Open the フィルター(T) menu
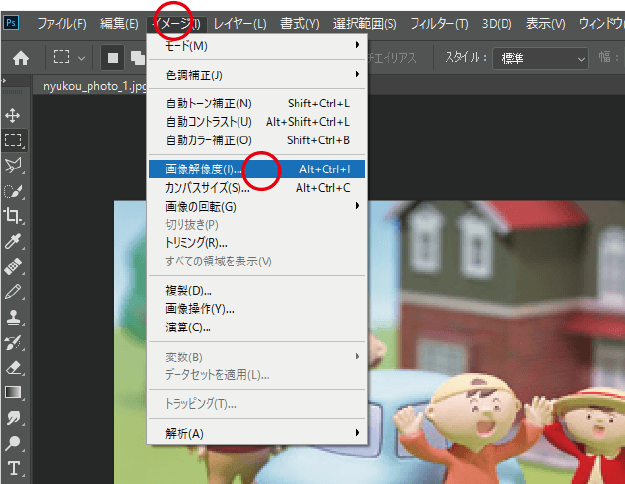Screen dimensions: 625x484 pyautogui.click(x=439, y=24)
